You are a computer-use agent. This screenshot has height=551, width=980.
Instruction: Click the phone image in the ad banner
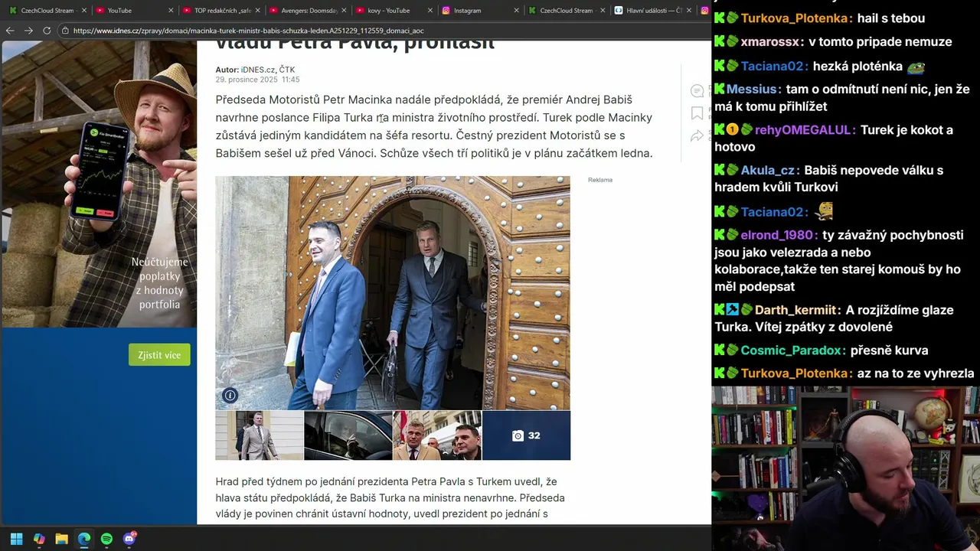(x=100, y=170)
